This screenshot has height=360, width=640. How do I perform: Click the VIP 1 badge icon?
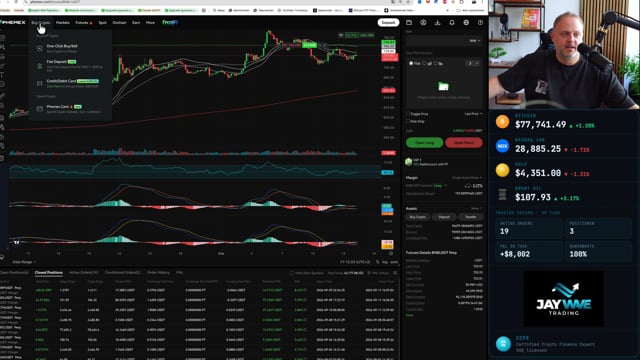point(409,162)
